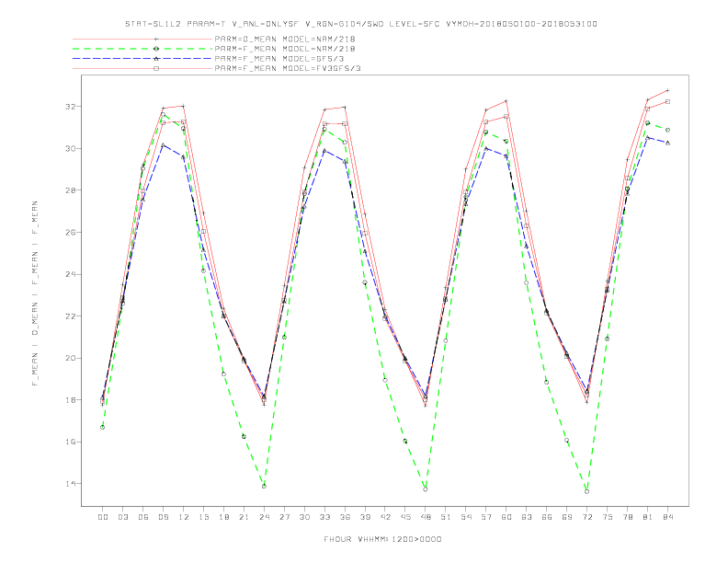Click x-axis forecast hour label 39
728x563 pixels.
(365, 517)
